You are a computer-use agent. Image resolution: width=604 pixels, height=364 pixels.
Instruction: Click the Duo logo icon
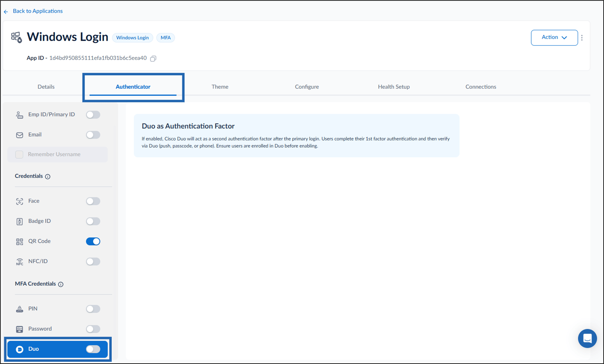tap(19, 349)
